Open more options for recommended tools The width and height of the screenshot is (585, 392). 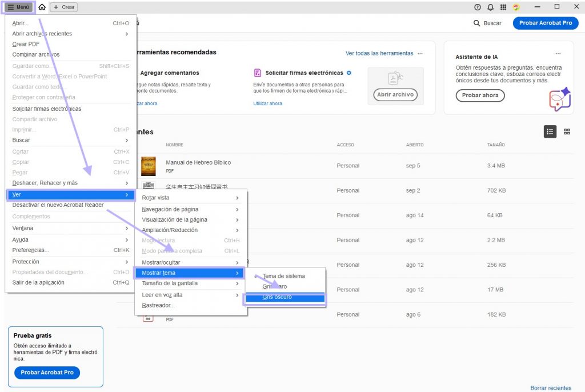(x=420, y=53)
